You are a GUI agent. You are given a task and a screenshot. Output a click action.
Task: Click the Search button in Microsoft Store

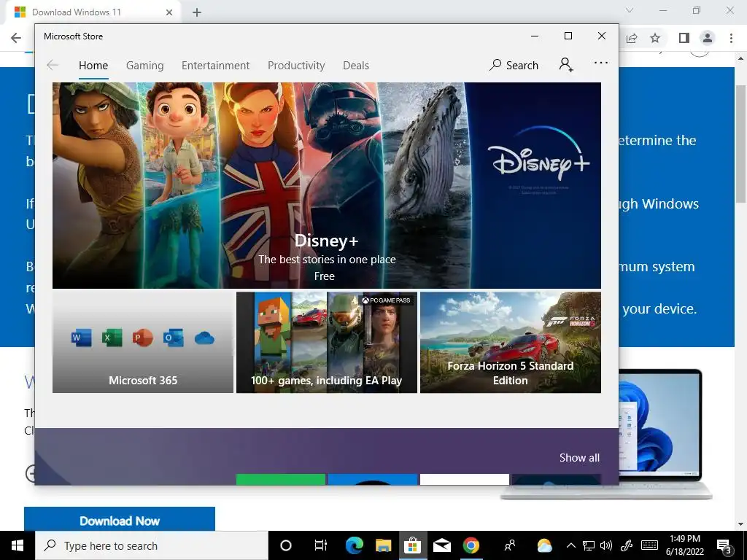click(x=514, y=65)
